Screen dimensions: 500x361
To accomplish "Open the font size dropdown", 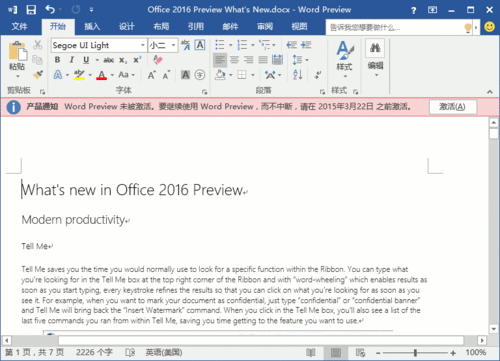I will pos(173,45).
